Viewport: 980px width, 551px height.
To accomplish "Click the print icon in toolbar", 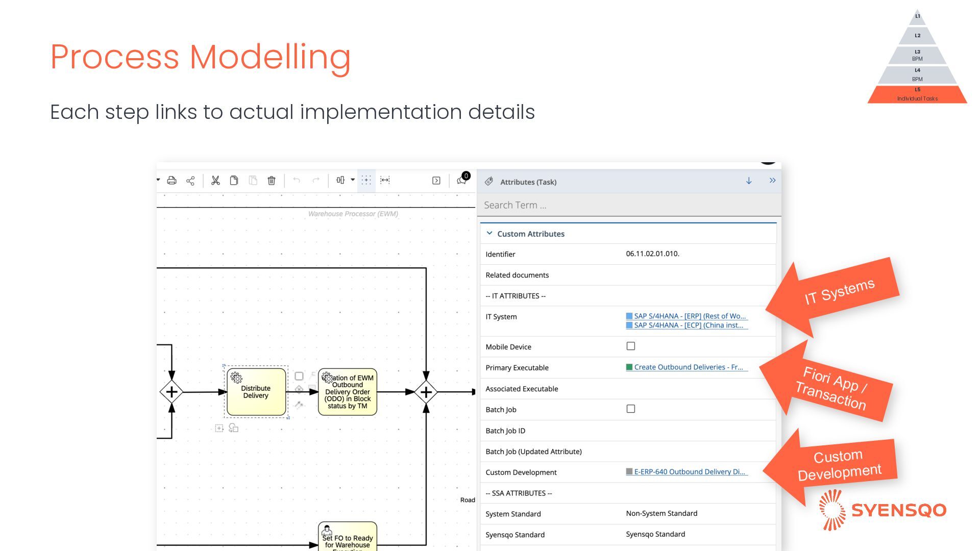I will tap(172, 181).
